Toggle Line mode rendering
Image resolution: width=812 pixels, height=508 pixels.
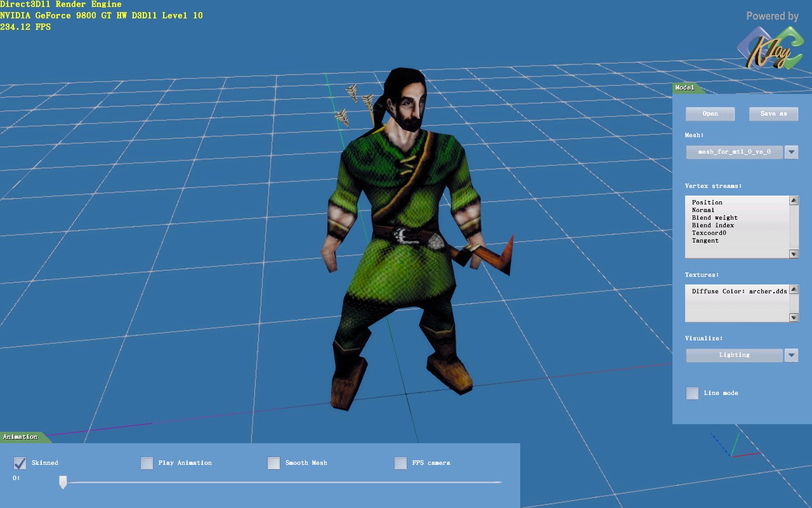692,393
